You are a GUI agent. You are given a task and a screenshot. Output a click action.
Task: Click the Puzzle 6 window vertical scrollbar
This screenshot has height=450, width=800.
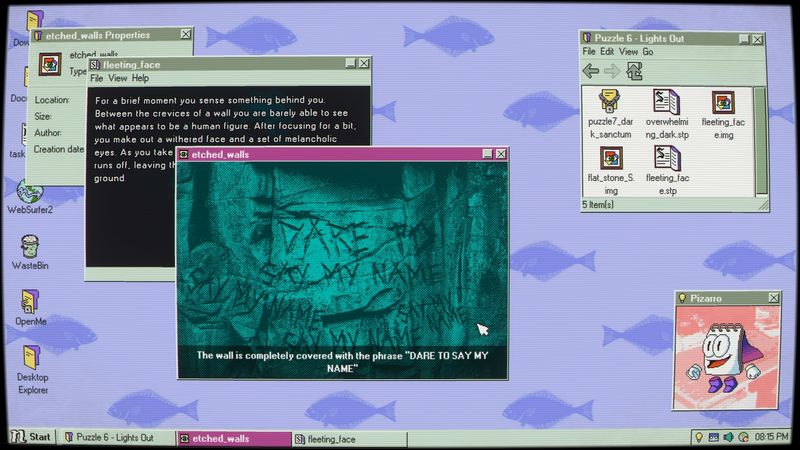(760, 140)
